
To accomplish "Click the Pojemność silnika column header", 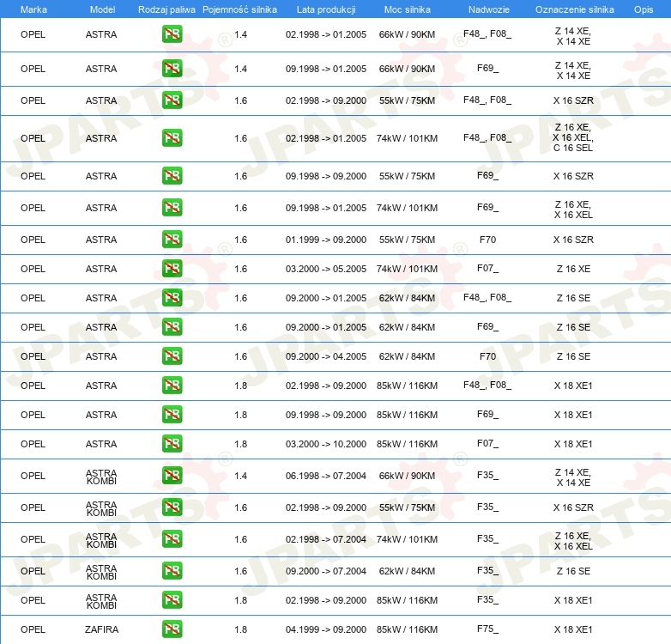I will pos(239,9).
